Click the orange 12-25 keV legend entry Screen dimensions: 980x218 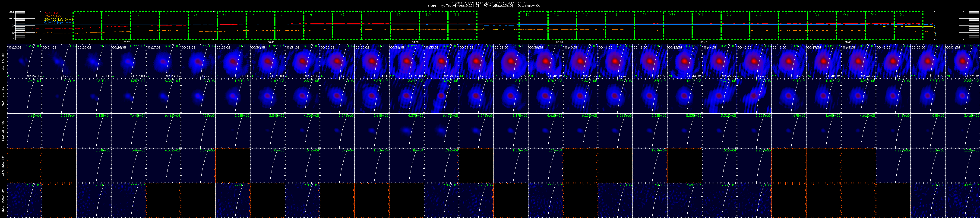tap(53, 16)
